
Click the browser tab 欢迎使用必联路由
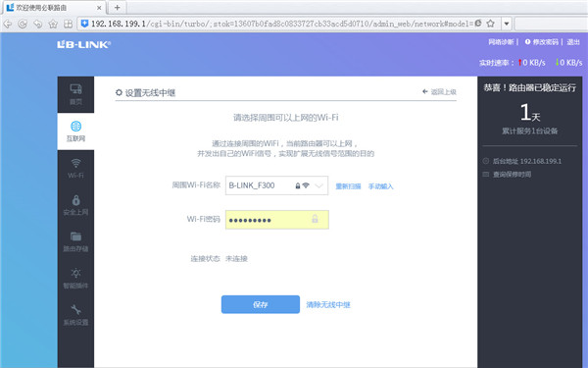click(x=54, y=8)
